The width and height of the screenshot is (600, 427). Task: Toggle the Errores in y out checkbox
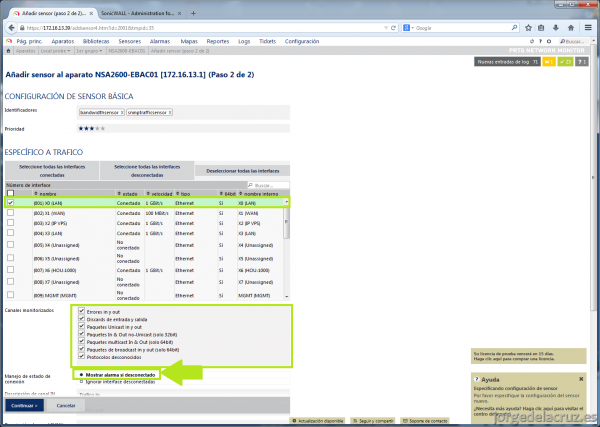coord(82,311)
